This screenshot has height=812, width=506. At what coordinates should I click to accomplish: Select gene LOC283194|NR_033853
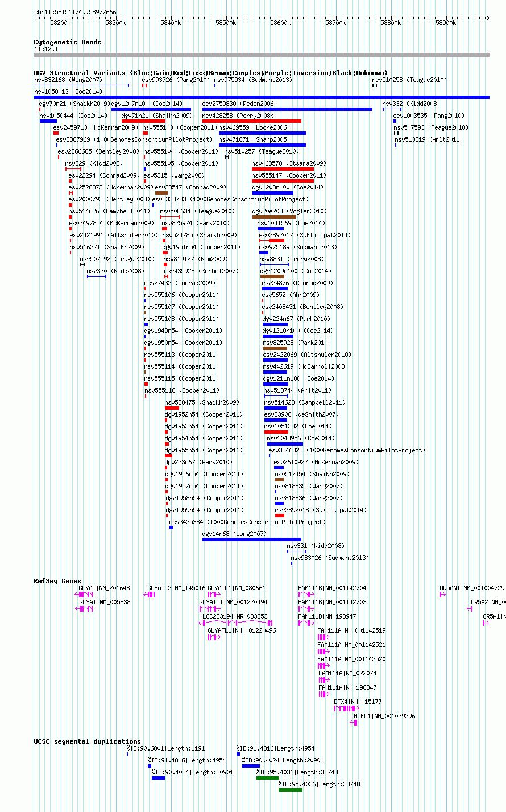point(235,617)
